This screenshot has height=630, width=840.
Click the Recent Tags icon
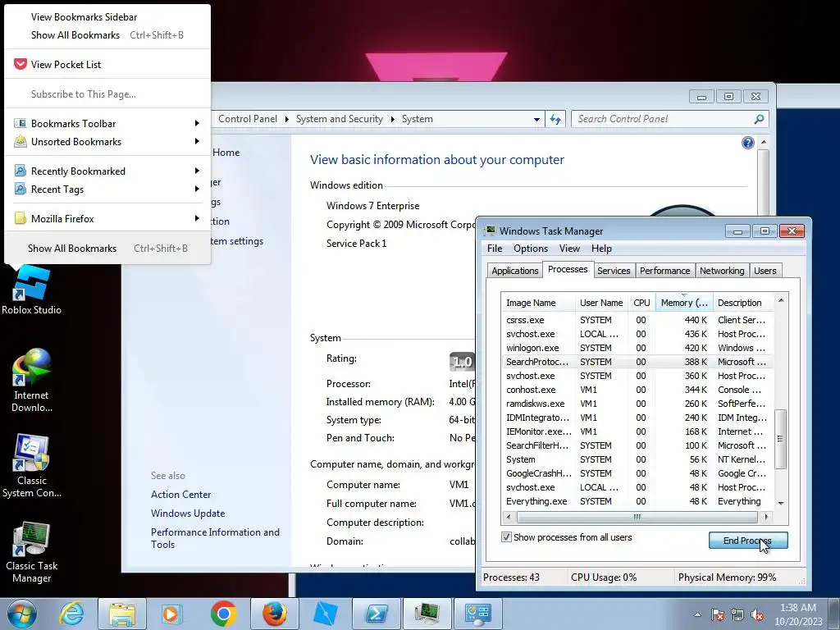tap(21, 189)
